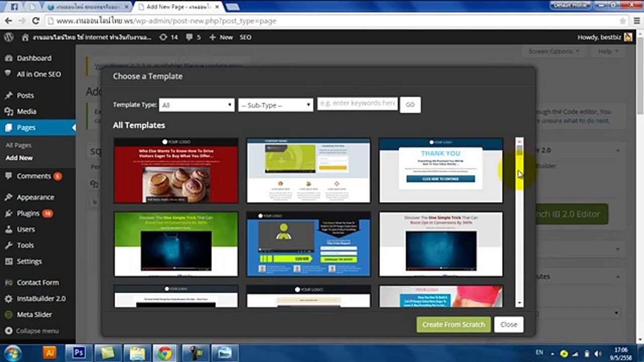Close the Choose a Template dialog
This screenshot has width=644, height=362.
click(x=509, y=324)
